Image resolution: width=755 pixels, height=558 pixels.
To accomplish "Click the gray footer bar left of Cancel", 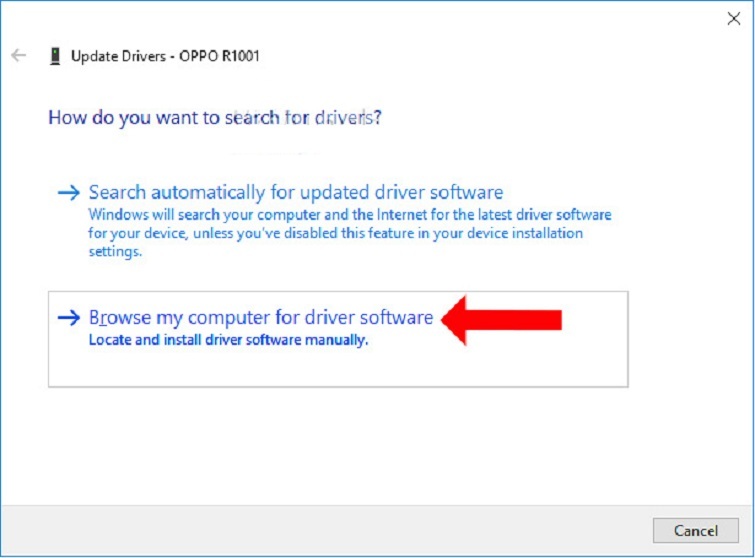I will click(300, 530).
